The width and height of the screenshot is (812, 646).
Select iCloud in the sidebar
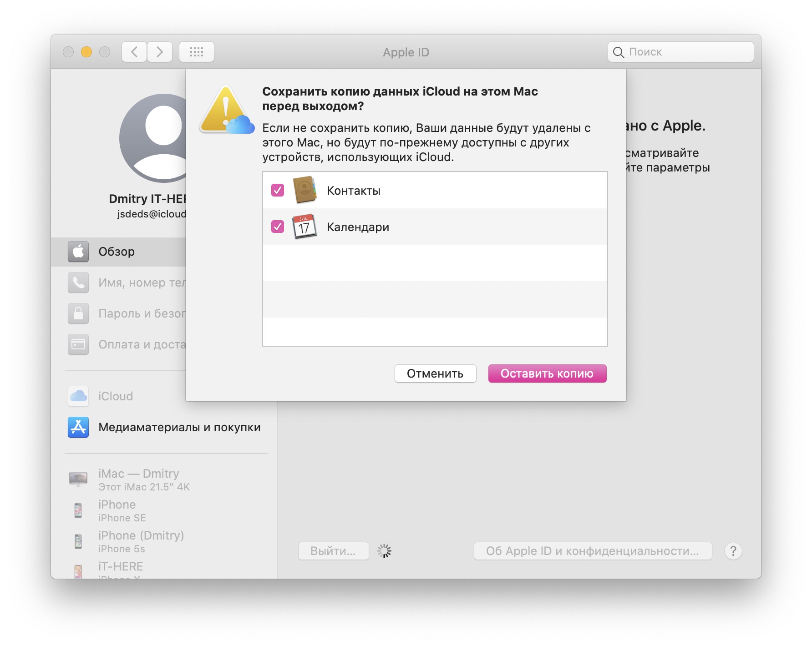tap(118, 396)
